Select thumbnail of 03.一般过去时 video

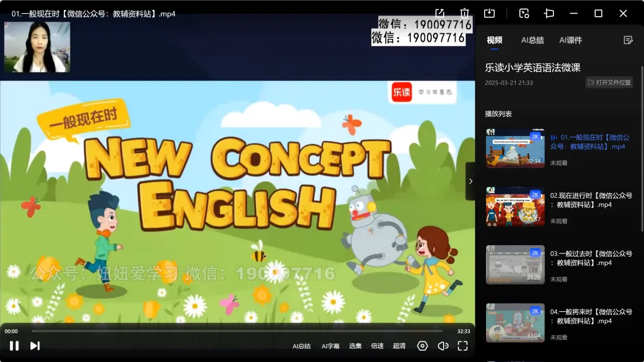(x=515, y=265)
